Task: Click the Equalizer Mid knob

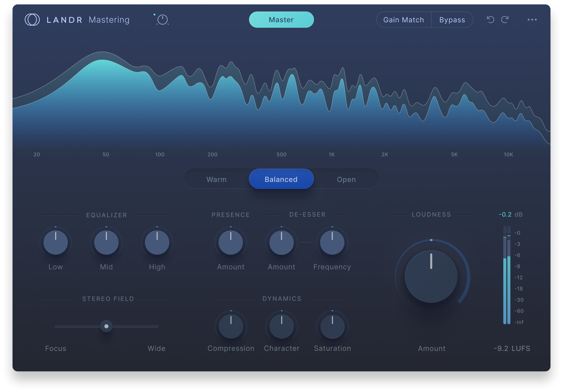Action: pos(107,242)
